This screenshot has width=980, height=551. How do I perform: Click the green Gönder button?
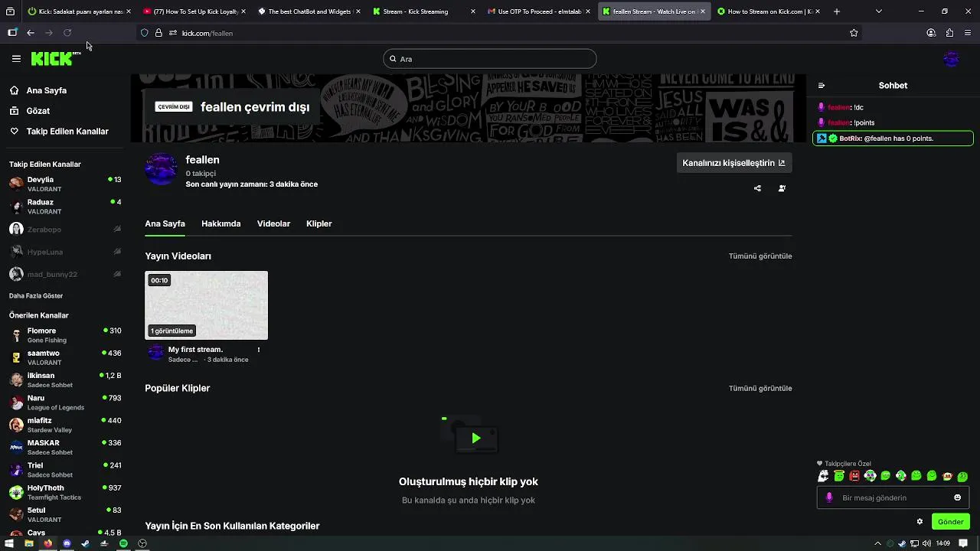(950, 522)
